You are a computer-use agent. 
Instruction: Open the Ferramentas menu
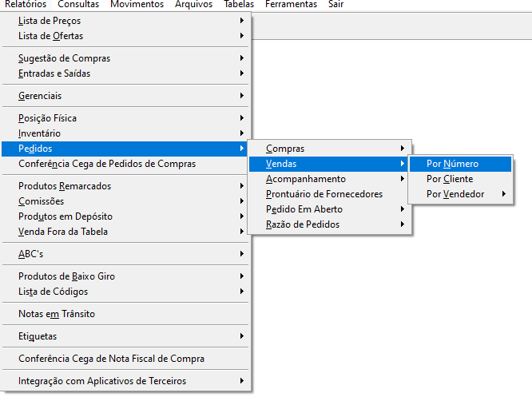291,5
